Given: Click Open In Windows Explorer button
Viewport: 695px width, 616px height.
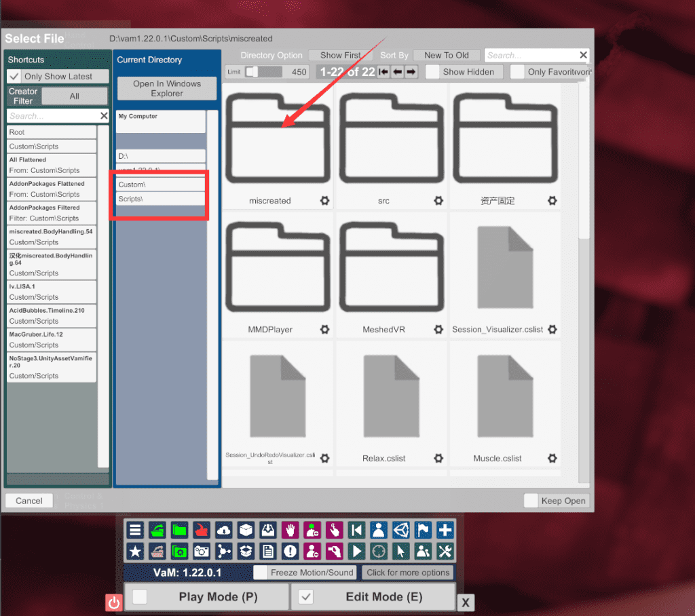Looking at the screenshot, I should click(x=166, y=89).
